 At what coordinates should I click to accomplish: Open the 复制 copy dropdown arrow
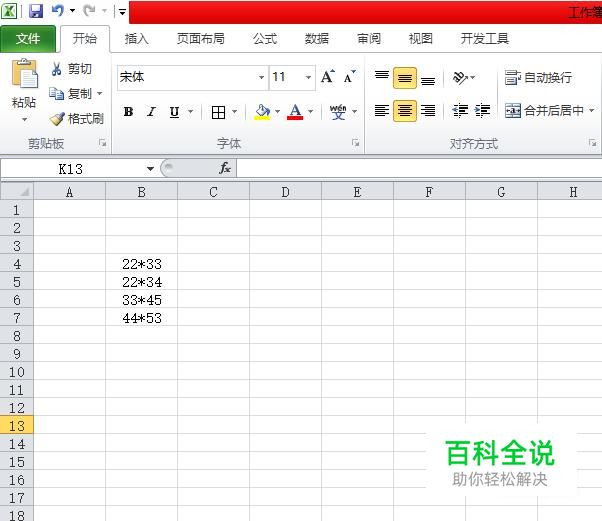click(x=99, y=93)
